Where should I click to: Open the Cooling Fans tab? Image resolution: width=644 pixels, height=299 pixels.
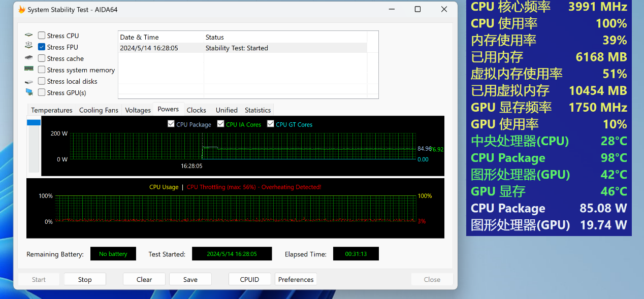pos(99,110)
